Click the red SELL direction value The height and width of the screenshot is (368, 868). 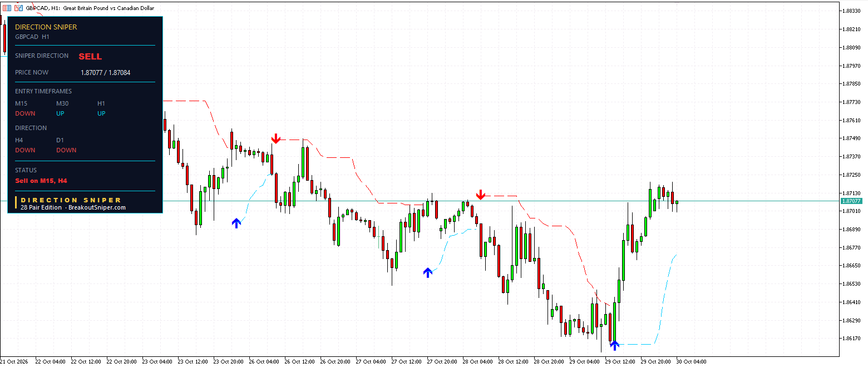(x=90, y=57)
